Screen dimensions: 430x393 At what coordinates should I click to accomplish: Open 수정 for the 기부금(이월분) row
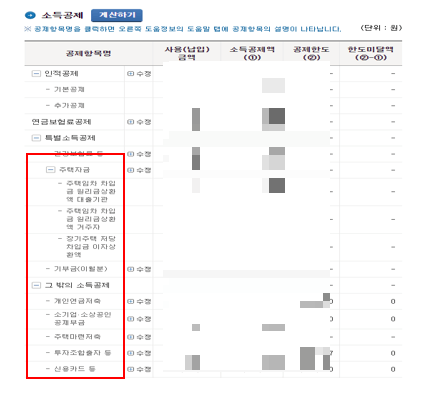coord(139,269)
